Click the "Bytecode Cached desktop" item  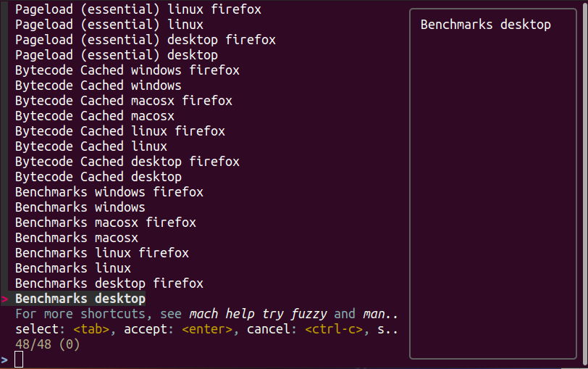98,177
